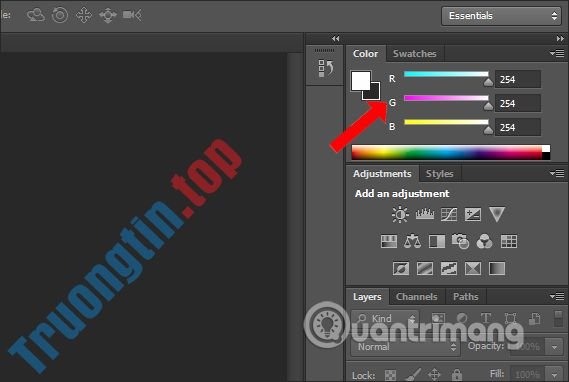Image resolution: width=569 pixels, height=382 pixels.
Task: Add a Color Lookup adjustment
Action: coord(509,242)
